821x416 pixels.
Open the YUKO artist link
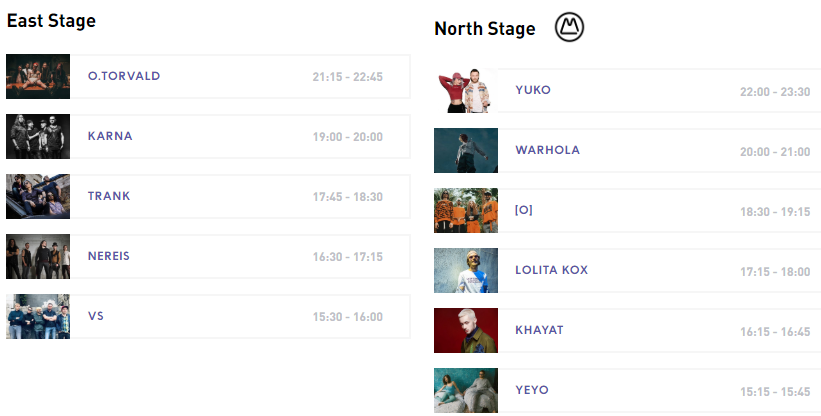pyautogui.click(x=533, y=90)
